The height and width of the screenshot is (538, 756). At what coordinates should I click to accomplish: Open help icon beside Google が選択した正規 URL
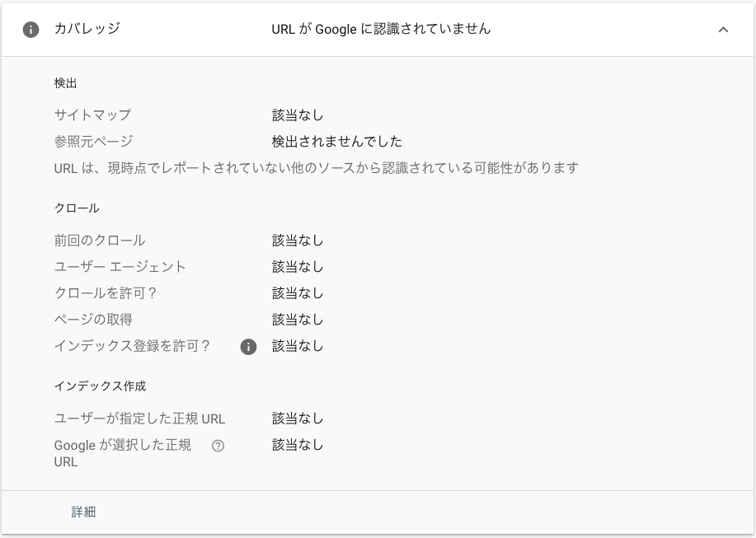[x=218, y=446]
